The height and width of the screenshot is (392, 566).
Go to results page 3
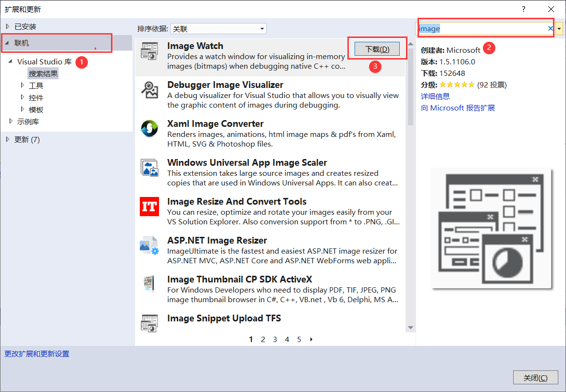coord(275,339)
